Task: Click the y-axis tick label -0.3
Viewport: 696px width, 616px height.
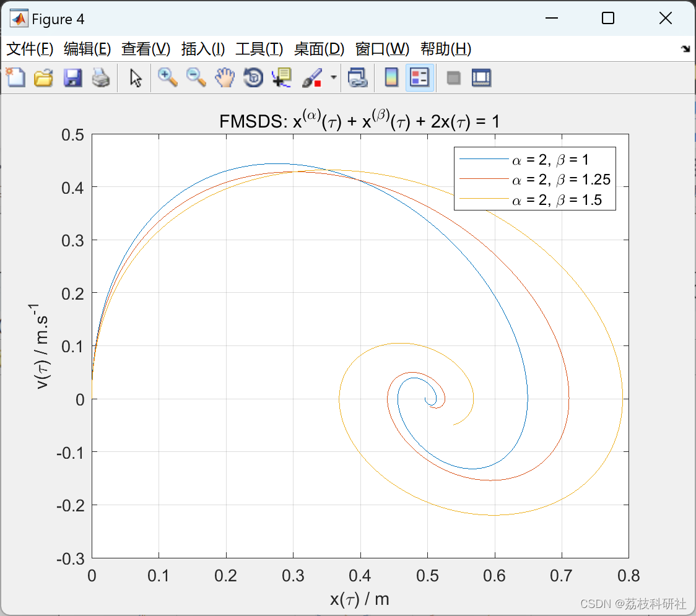Action: pyautogui.click(x=71, y=558)
